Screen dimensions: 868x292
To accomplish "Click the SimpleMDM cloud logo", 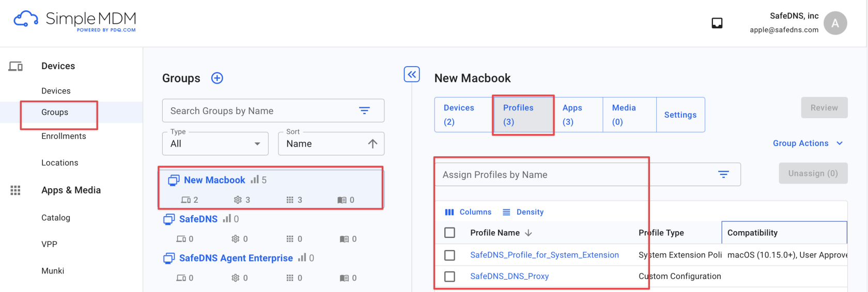I will [25, 20].
